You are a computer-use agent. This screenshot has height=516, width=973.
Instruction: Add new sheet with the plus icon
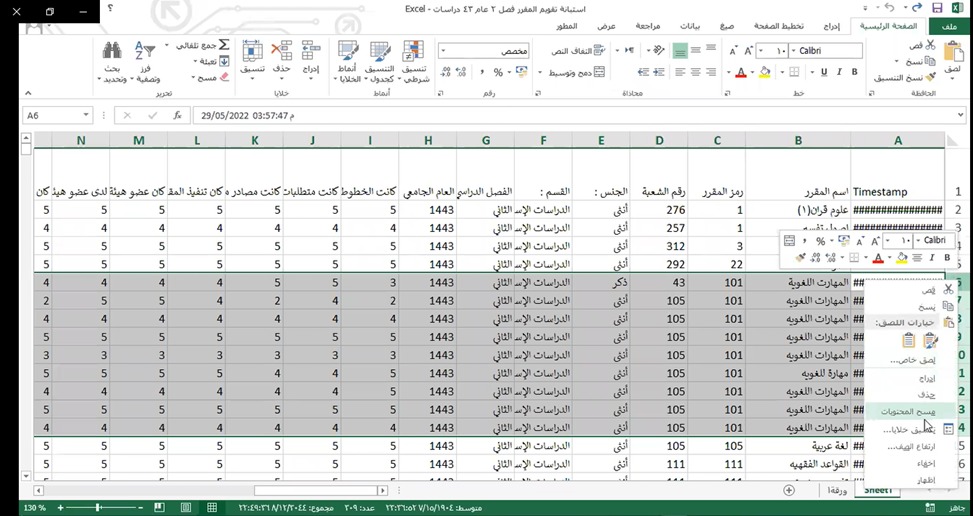[789, 490]
